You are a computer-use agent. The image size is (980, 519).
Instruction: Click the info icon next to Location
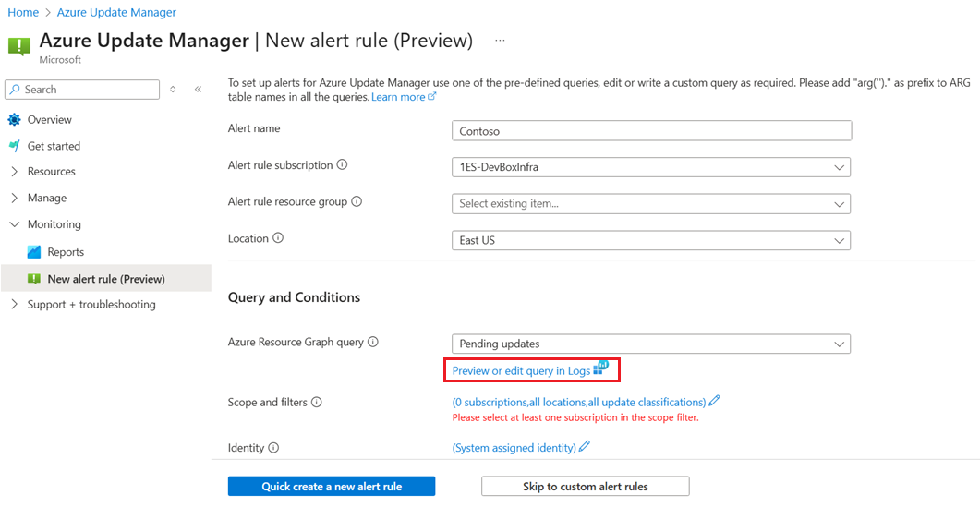[x=278, y=238]
